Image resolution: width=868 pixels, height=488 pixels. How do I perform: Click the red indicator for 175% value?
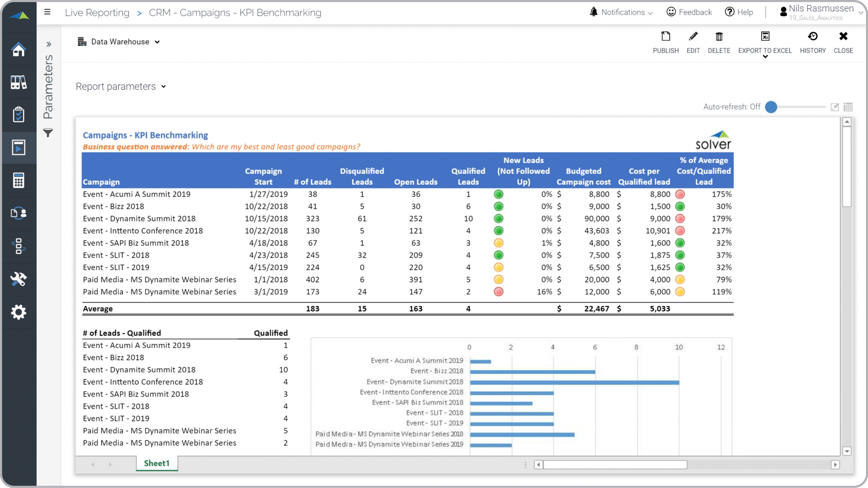point(680,194)
